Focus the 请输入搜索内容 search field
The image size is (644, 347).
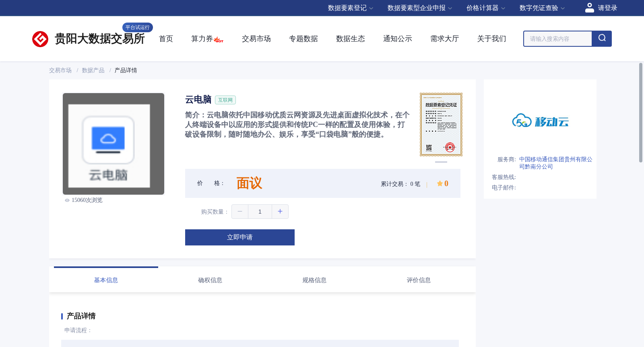(x=558, y=39)
